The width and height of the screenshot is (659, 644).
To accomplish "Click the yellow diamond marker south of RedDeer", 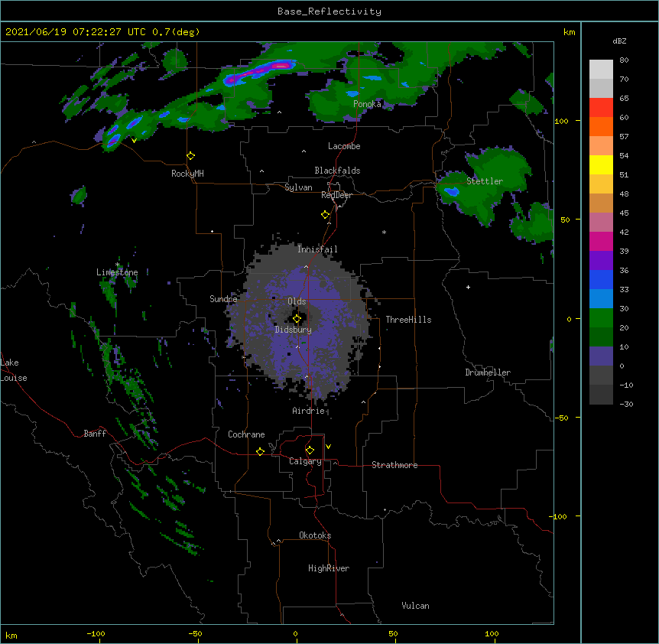I will click(x=326, y=215).
